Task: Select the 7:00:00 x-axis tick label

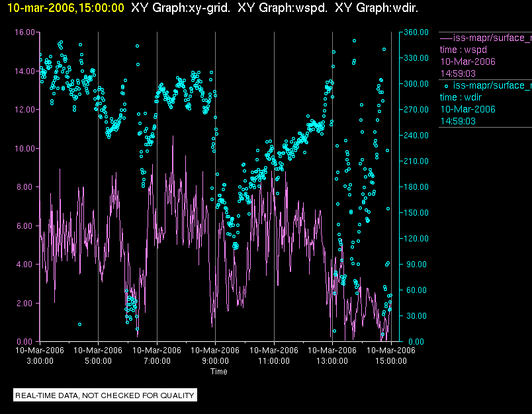Action: pos(157,361)
